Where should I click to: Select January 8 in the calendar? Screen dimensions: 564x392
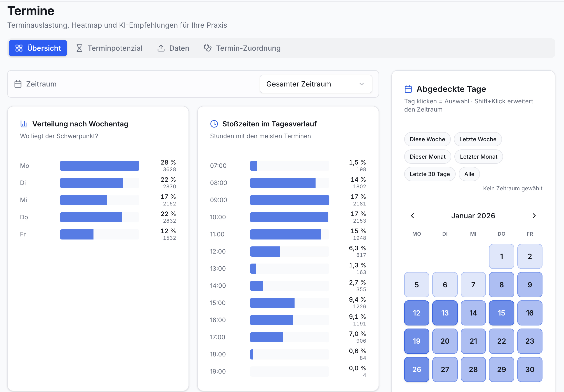(502, 285)
